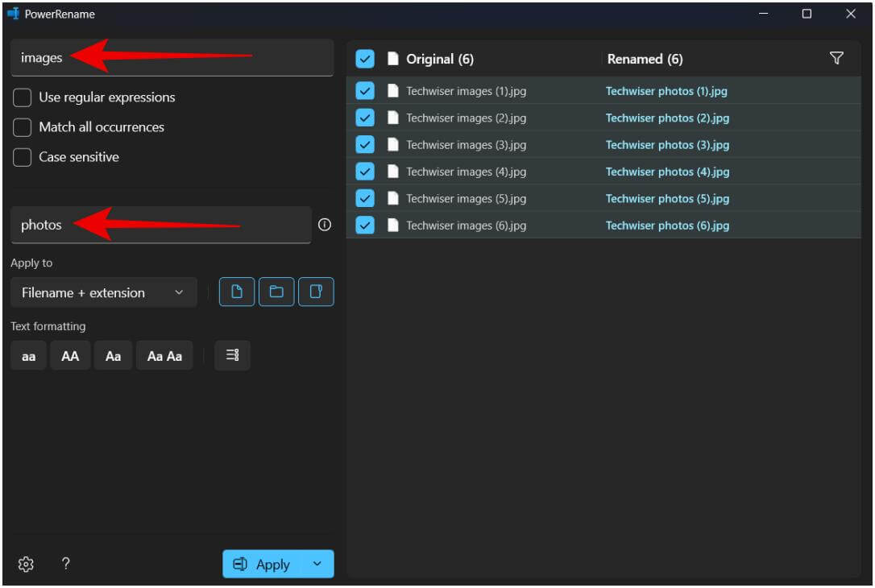
Task: Open the replace field info icon
Action: click(325, 225)
